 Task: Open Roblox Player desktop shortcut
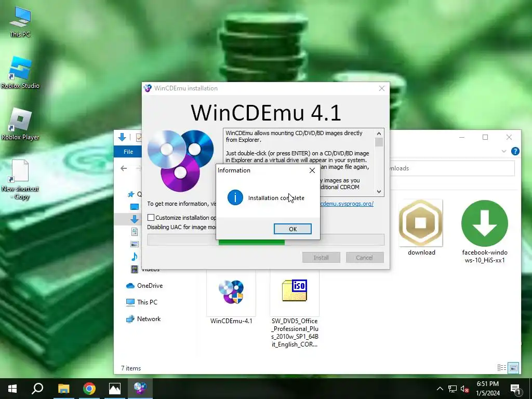20,124
